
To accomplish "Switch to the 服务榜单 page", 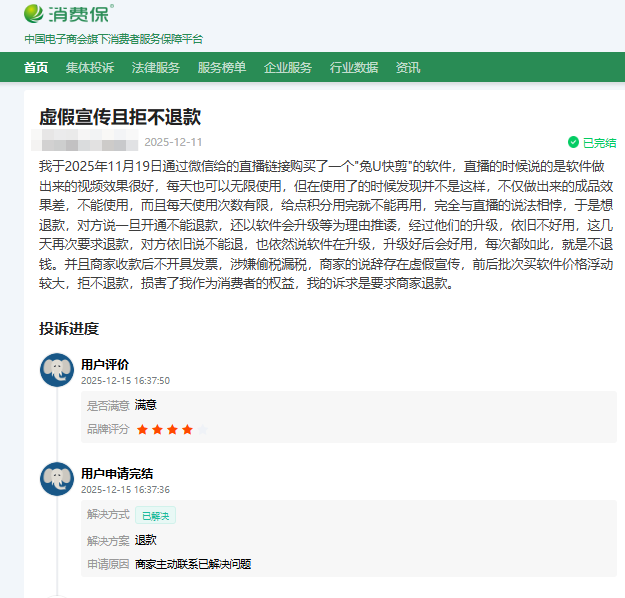I will pos(222,68).
